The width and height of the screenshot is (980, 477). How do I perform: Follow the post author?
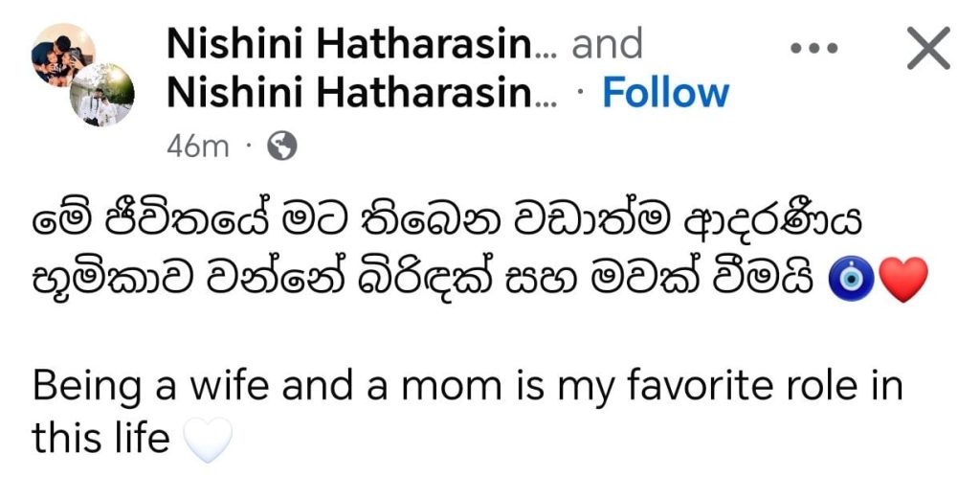(x=665, y=94)
